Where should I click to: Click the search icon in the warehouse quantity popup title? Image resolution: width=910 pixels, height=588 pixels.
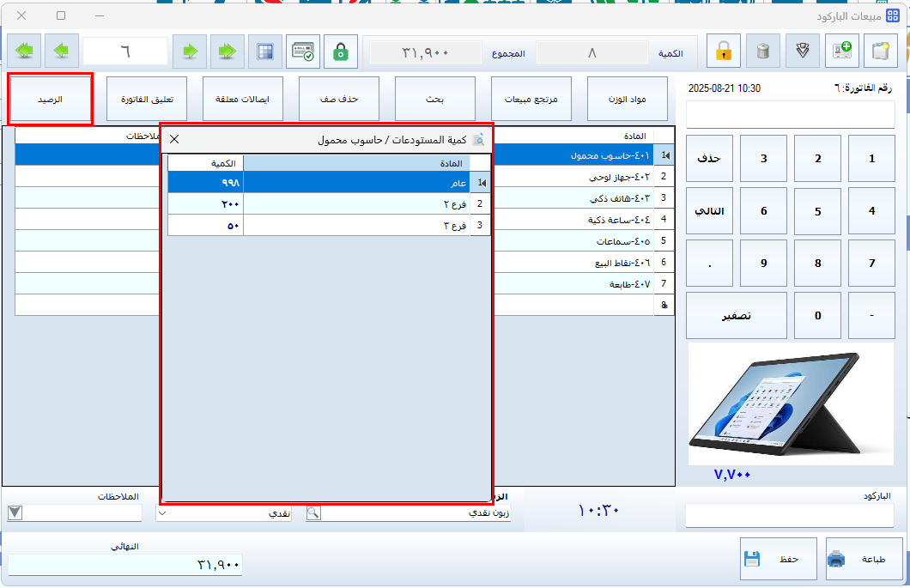click(x=479, y=139)
